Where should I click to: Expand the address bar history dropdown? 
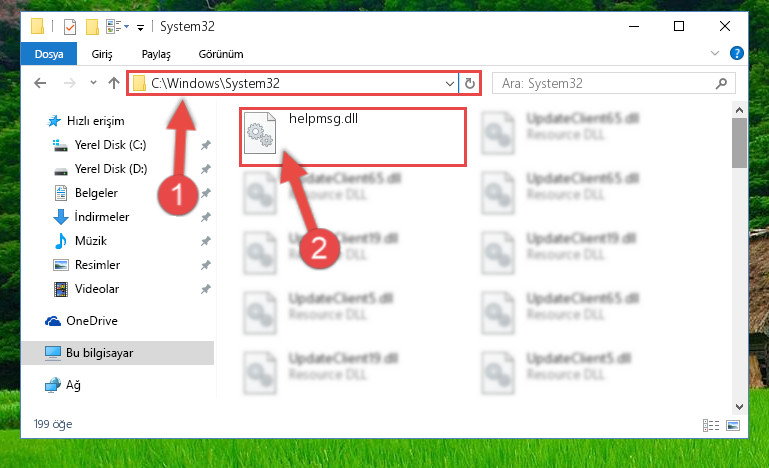pyautogui.click(x=449, y=84)
